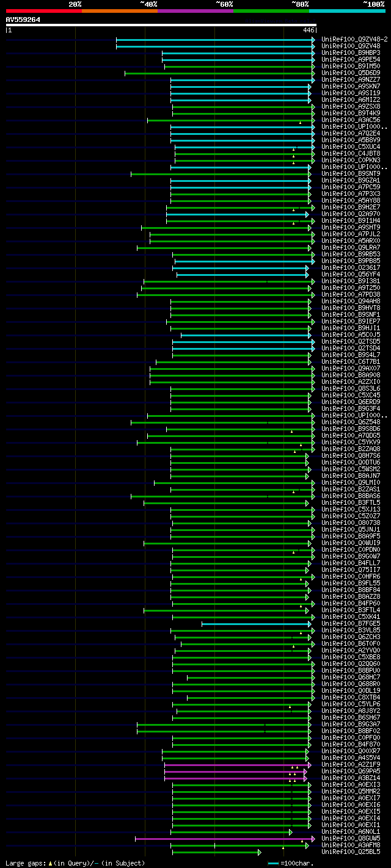Click the white query sequence bar
The image size is (391, 868).
(x=161, y=25)
